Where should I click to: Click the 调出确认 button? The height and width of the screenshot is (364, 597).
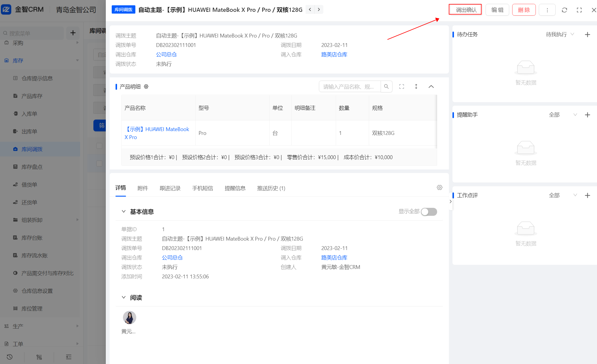click(466, 10)
